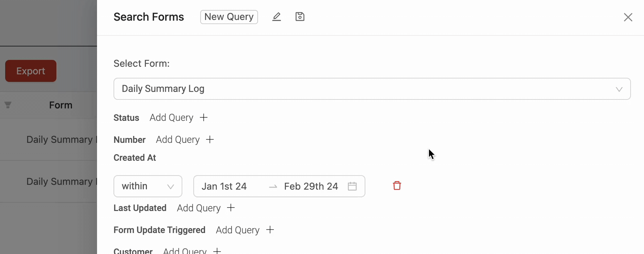Click the pencil edit query name icon
644x254 pixels.
(x=277, y=17)
